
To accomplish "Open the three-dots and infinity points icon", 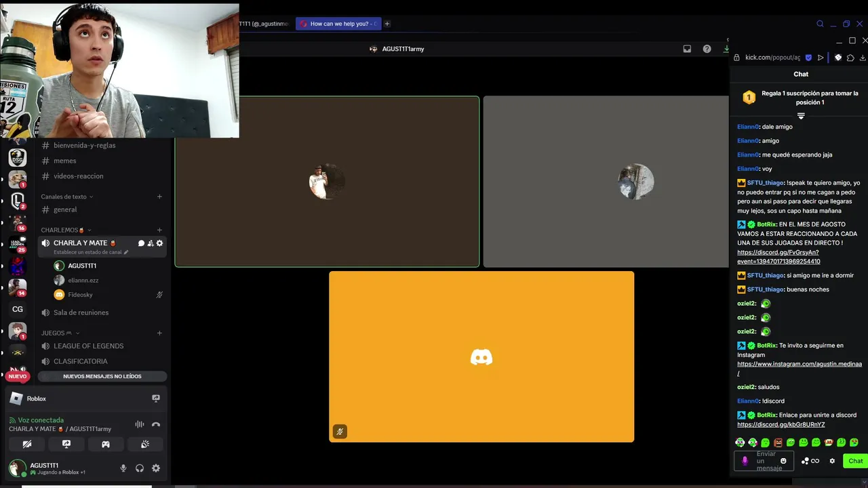I will (810, 461).
